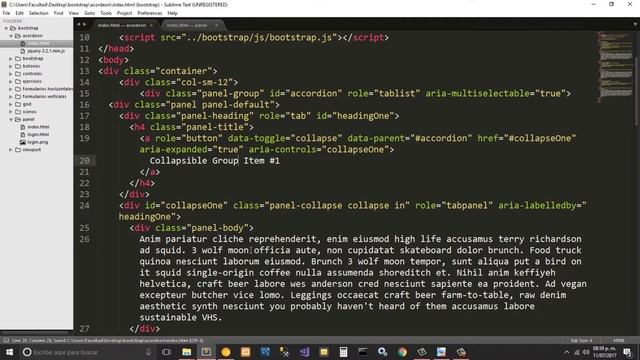Open the View menu
Viewport: 640px width, 360px height.
[73, 13]
